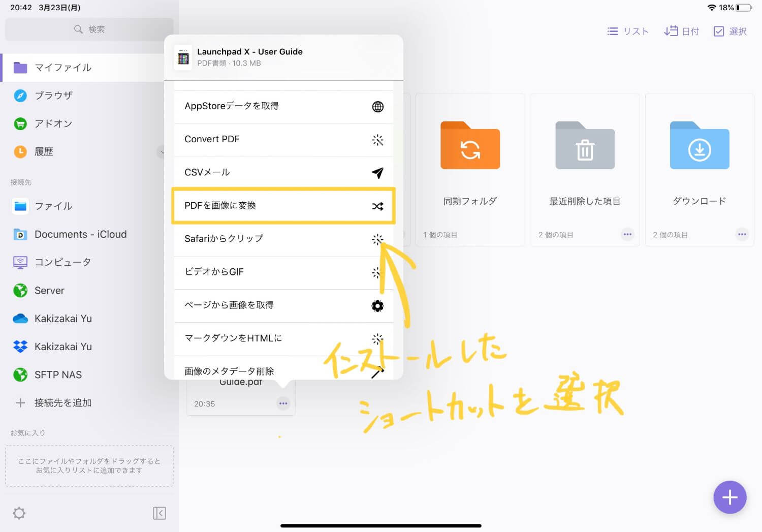Viewport: 762px width, 532px height.
Task: Tap the 20:42 clock in status bar
Action: click(x=21, y=8)
